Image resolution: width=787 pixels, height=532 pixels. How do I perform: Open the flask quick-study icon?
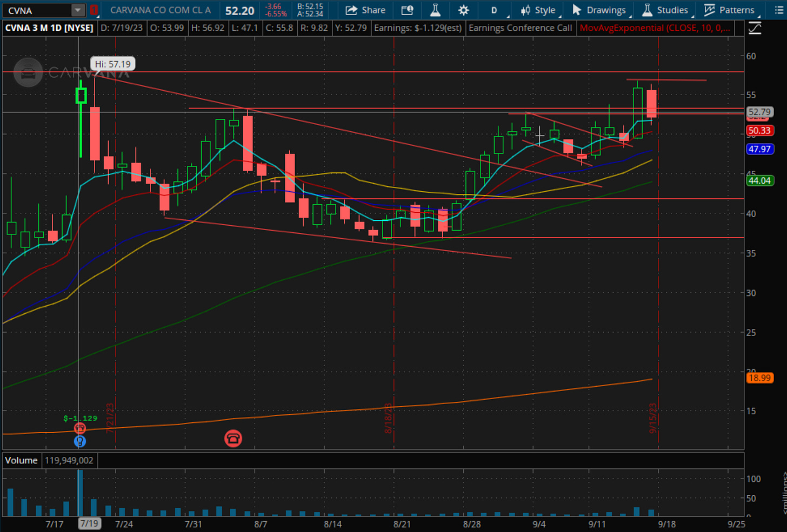tap(435, 10)
